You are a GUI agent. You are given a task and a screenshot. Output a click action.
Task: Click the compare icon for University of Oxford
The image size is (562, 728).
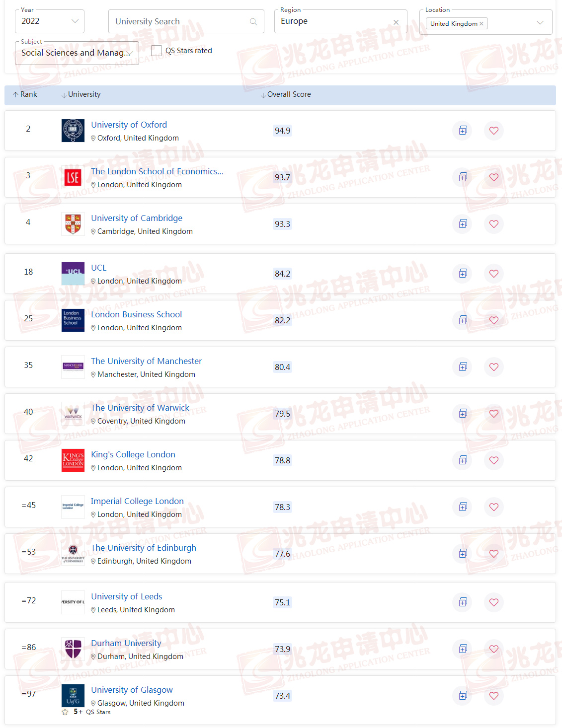pyautogui.click(x=462, y=131)
